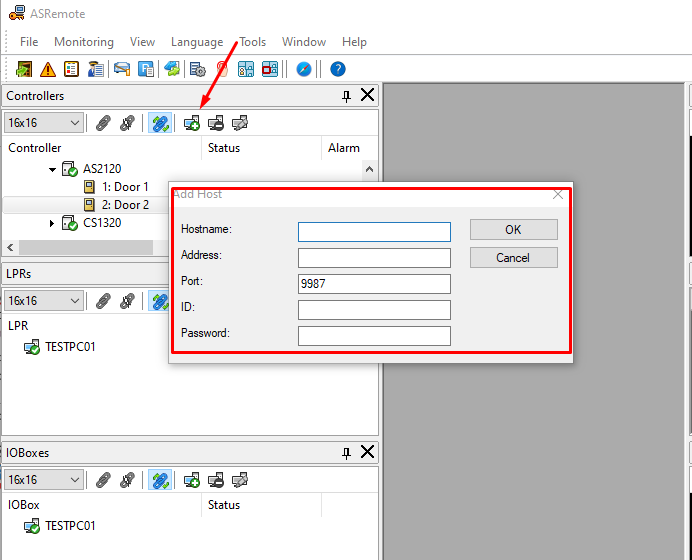
Task: Select TESTPC01 under IOBox list
Action: (70, 526)
